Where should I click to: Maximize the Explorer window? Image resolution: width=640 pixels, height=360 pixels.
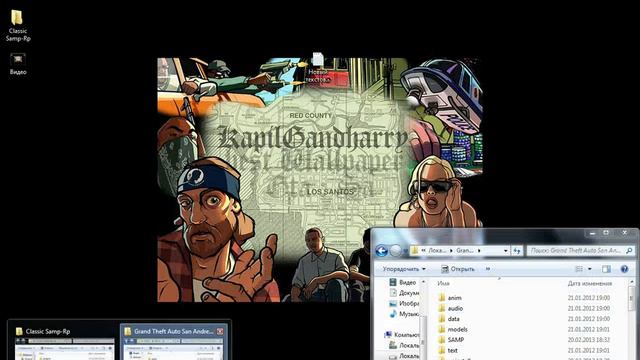[606, 233]
